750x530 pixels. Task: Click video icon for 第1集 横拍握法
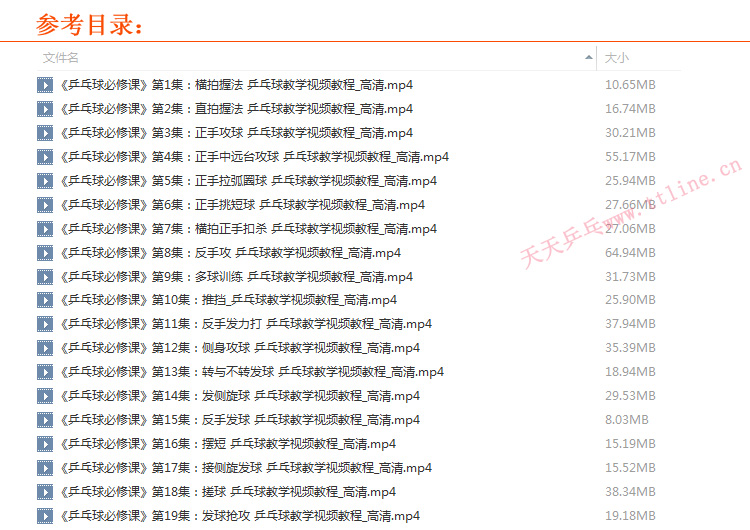(x=44, y=85)
